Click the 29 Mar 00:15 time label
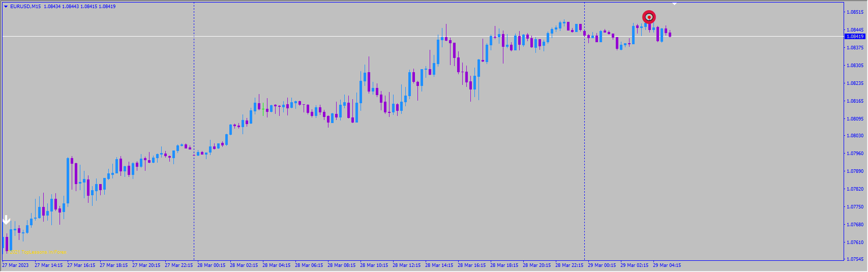Viewport: 868px width, 272px height. [x=602, y=265]
